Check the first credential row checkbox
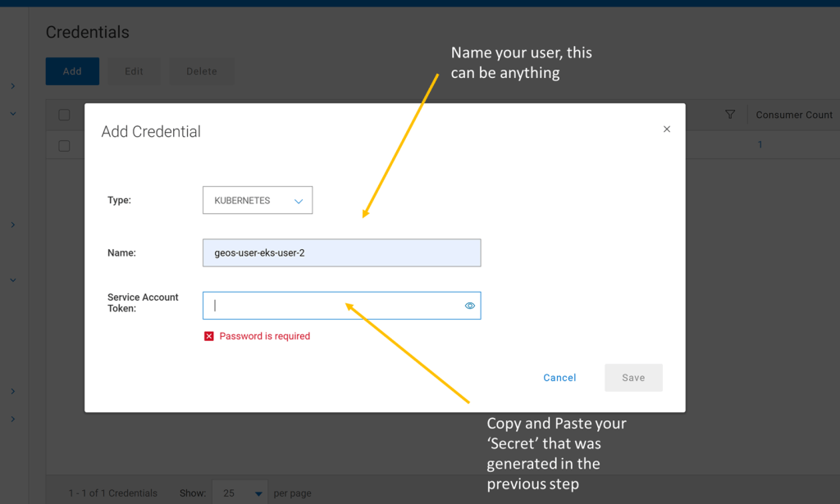Image resolution: width=840 pixels, height=504 pixels. click(64, 146)
